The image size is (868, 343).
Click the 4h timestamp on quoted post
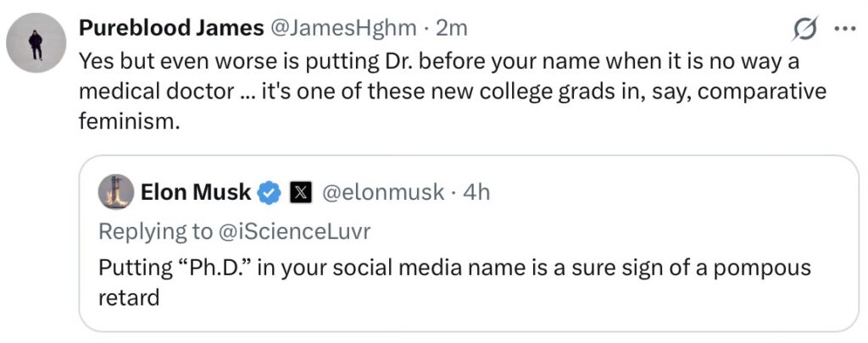click(x=476, y=192)
